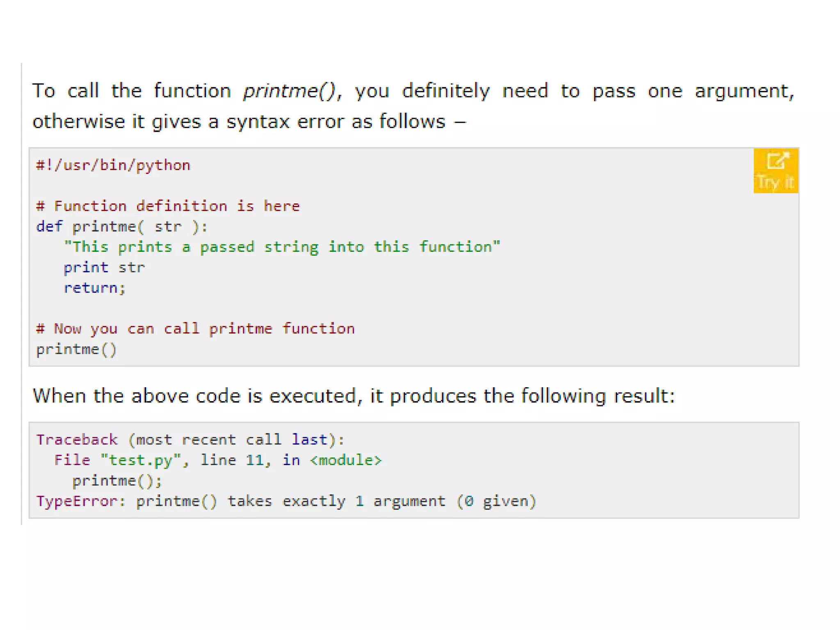Click the final 'printme()' call in code block
The height and width of the screenshot is (630, 840).
(x=76, y=349)
